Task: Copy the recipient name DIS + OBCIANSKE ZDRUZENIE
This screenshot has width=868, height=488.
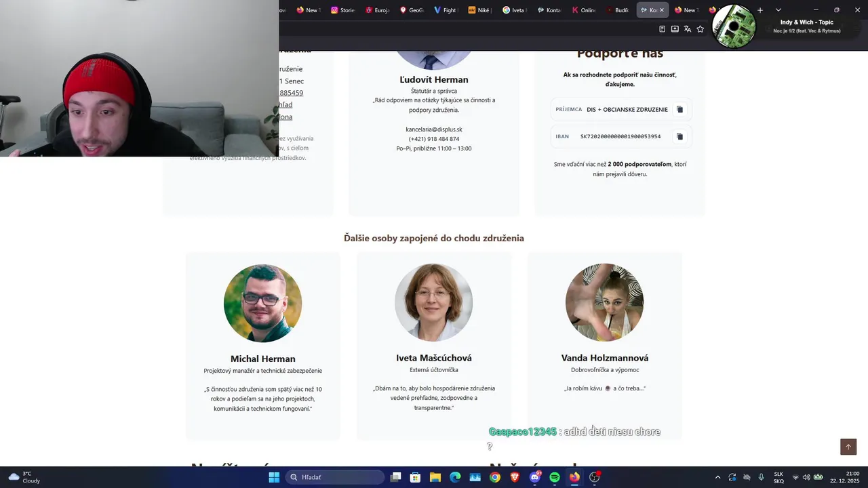Action: (679, 109)
